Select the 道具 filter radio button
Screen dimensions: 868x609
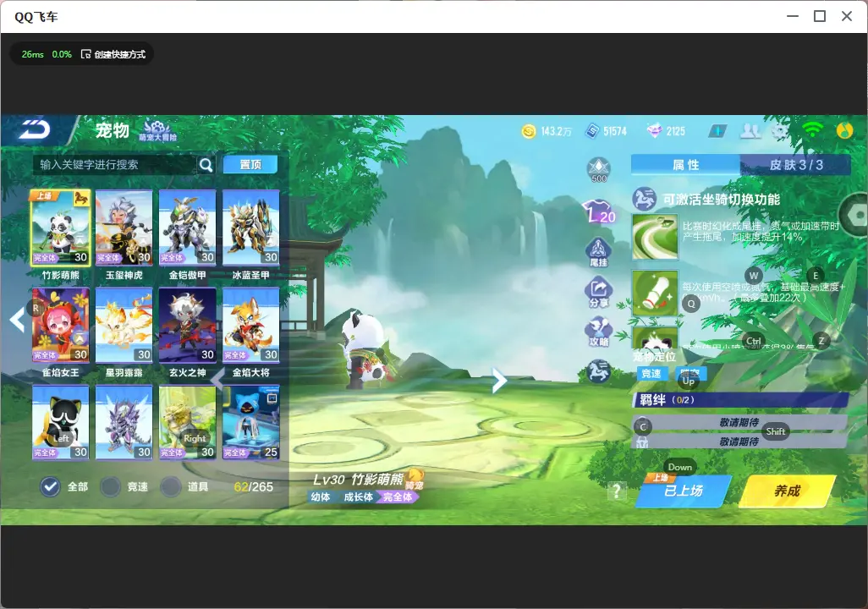click(x=171, y=486)
